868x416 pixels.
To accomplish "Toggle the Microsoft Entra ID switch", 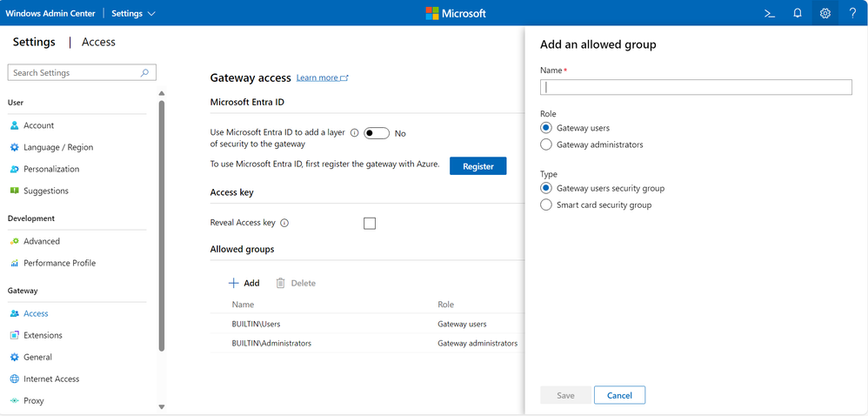I will (377, 133).
